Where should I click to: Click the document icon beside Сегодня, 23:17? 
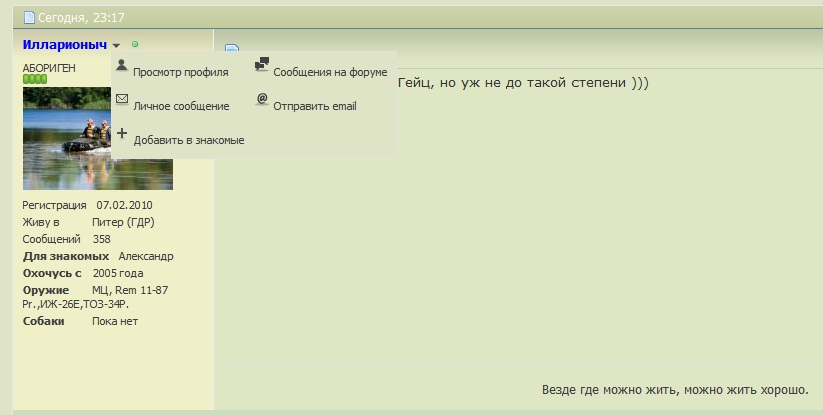pyautogui.click(x=29, y=17)
